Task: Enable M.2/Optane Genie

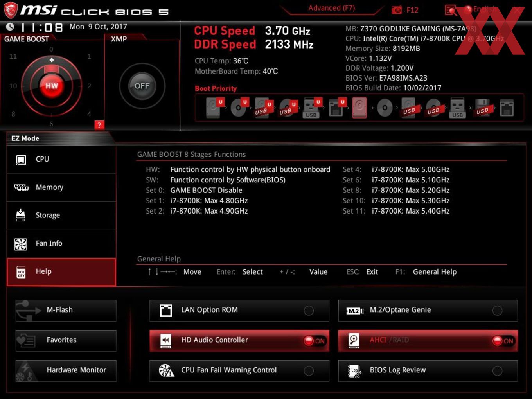Action: pos(497,311)
